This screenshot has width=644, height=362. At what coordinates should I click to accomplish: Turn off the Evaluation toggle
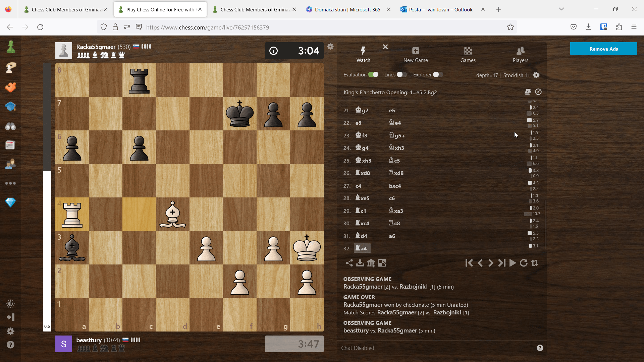point(373,75)
